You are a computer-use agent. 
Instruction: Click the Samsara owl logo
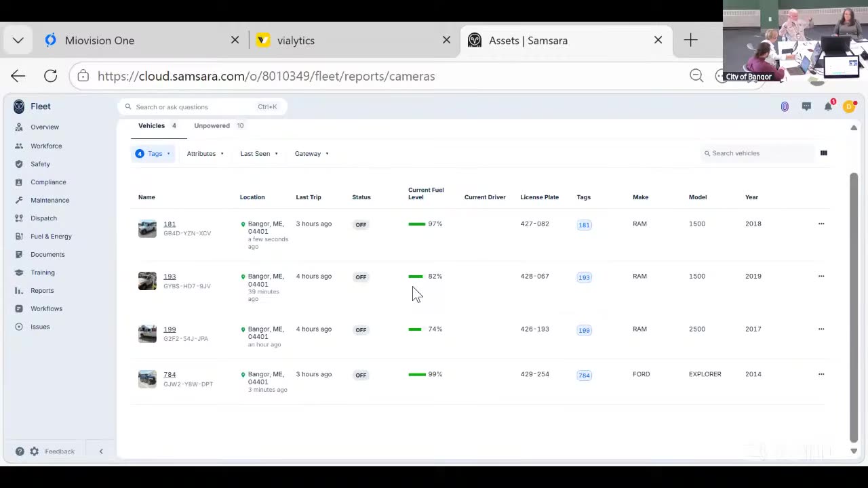(x=19, y=106)
